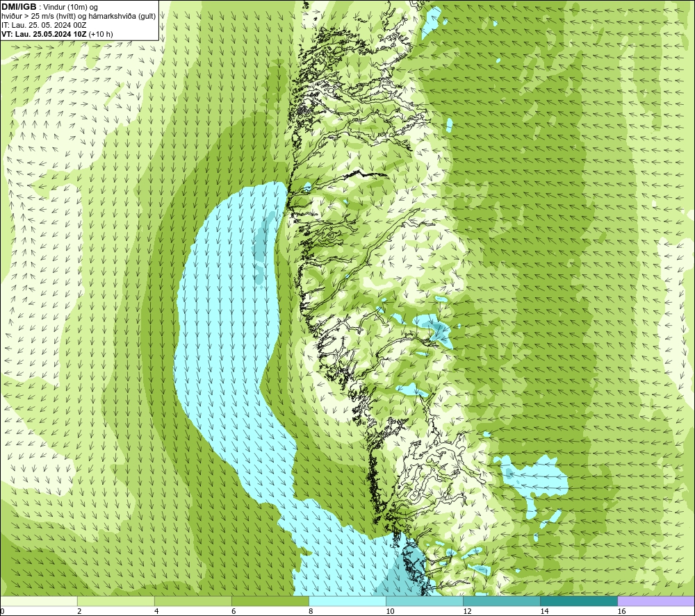Click the '10' scale label

[390, 612]
